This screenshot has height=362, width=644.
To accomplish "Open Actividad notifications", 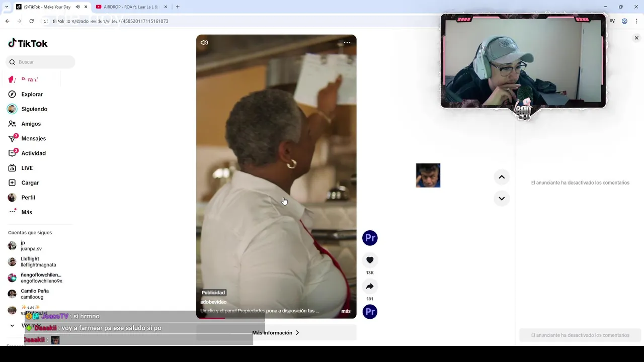I will click(34, 153).
